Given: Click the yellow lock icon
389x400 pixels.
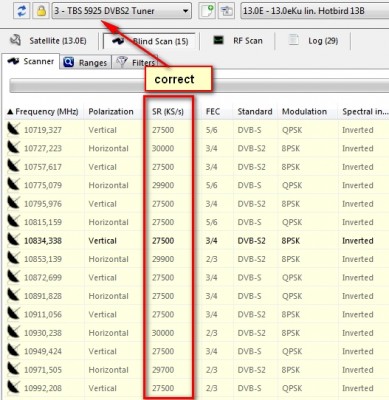Looking at the screenshot, I should pos(41,11).
